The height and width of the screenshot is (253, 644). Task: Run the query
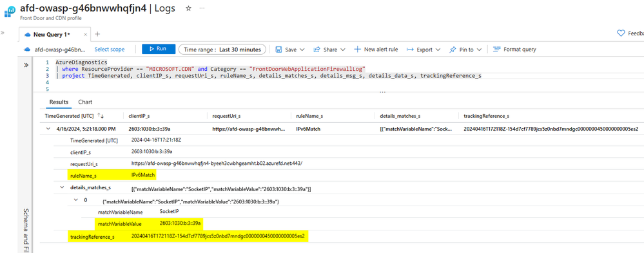pos(159,49)
